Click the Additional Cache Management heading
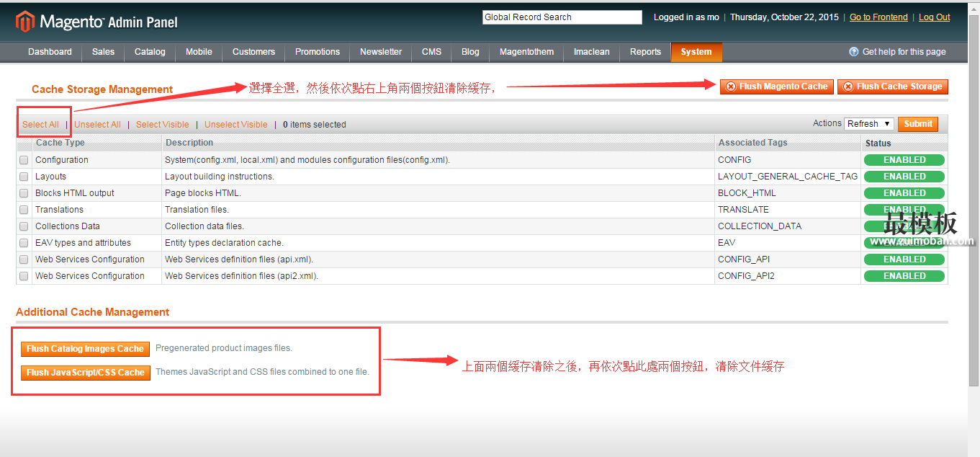 93,312
